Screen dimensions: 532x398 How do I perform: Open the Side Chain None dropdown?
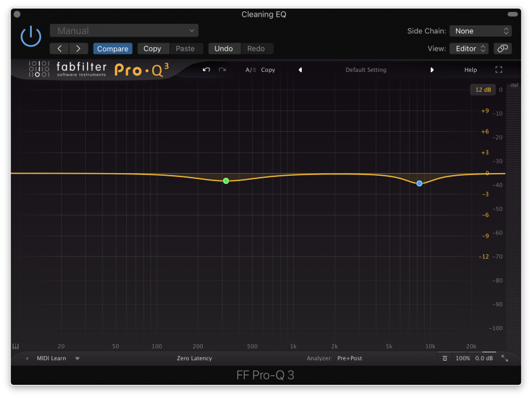pyautogui.click(x=480, y=31)
